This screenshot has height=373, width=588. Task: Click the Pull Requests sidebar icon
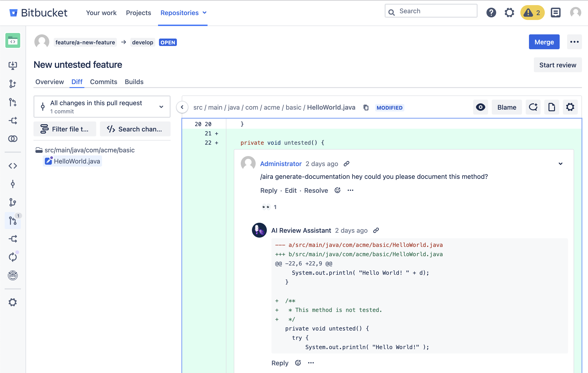(x=13, y=221)
